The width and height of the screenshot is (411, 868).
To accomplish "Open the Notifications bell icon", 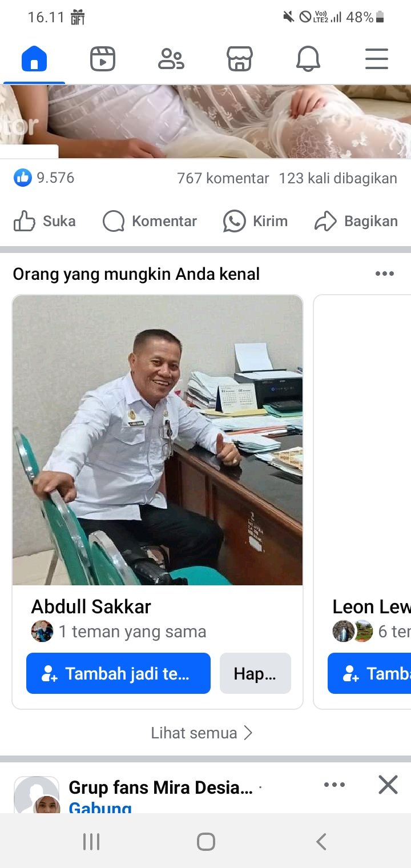I will tap(308, 59).
